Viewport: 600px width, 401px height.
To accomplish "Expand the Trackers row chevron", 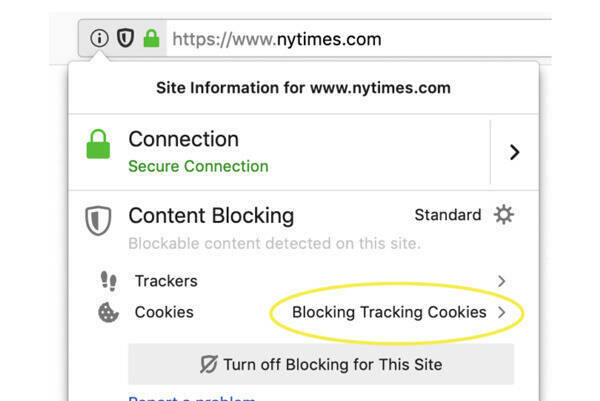I will click(502, 282).
